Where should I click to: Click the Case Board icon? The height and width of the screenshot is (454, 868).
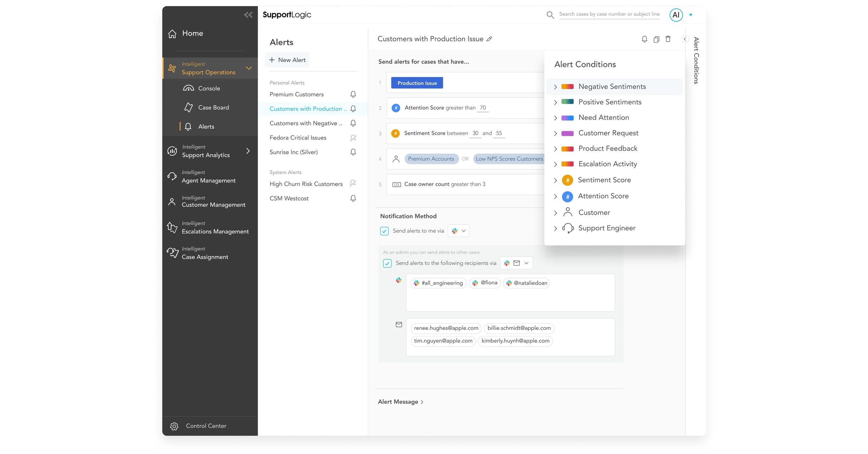[189, 107]
